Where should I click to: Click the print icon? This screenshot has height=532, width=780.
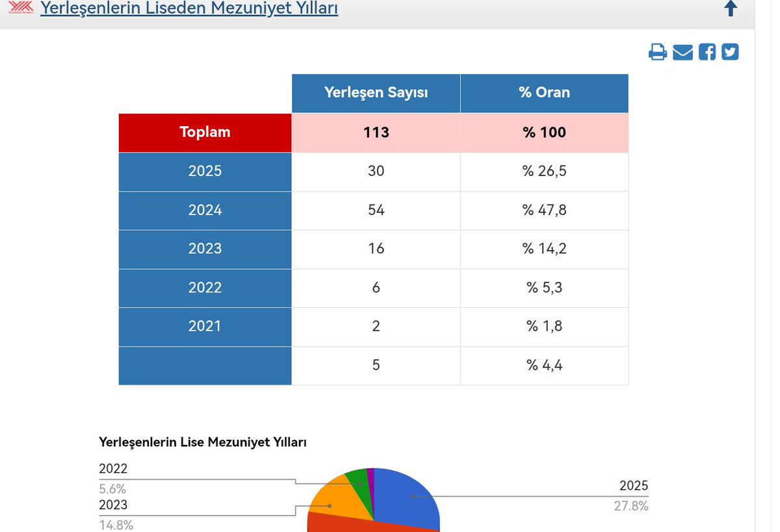tap(658, 52)
